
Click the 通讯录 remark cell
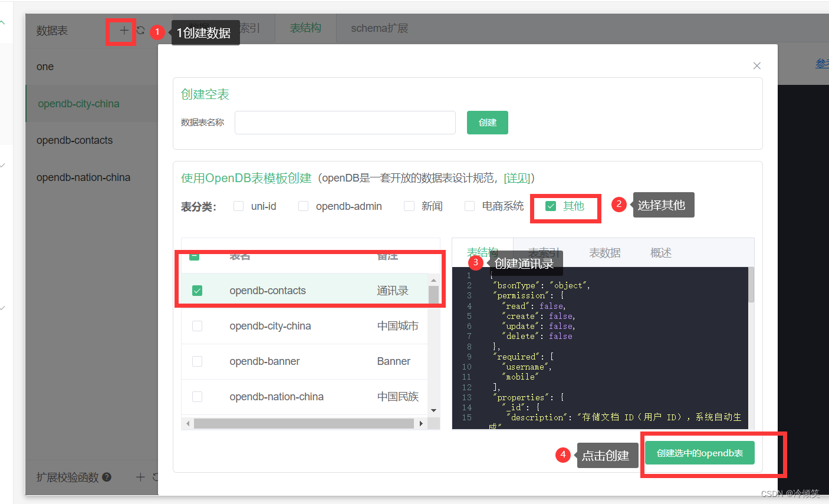pyautogui.click(x=393, y=291)
